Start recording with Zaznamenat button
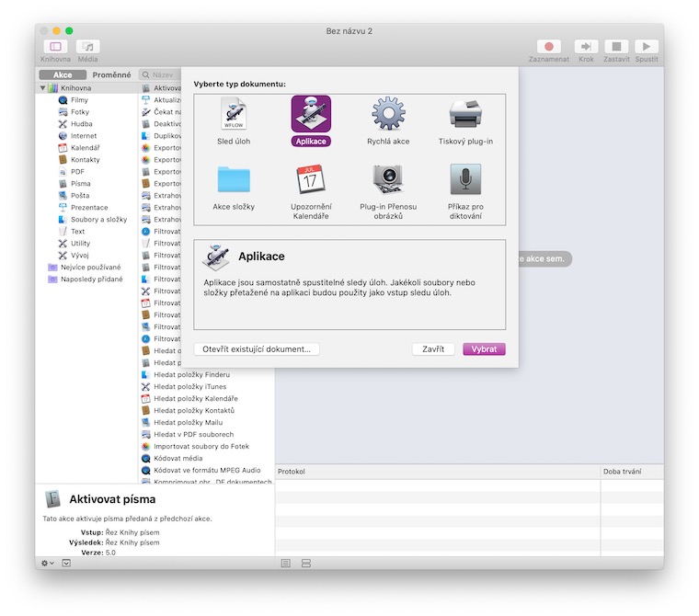 pyautogui.click(x=549, y=46)
